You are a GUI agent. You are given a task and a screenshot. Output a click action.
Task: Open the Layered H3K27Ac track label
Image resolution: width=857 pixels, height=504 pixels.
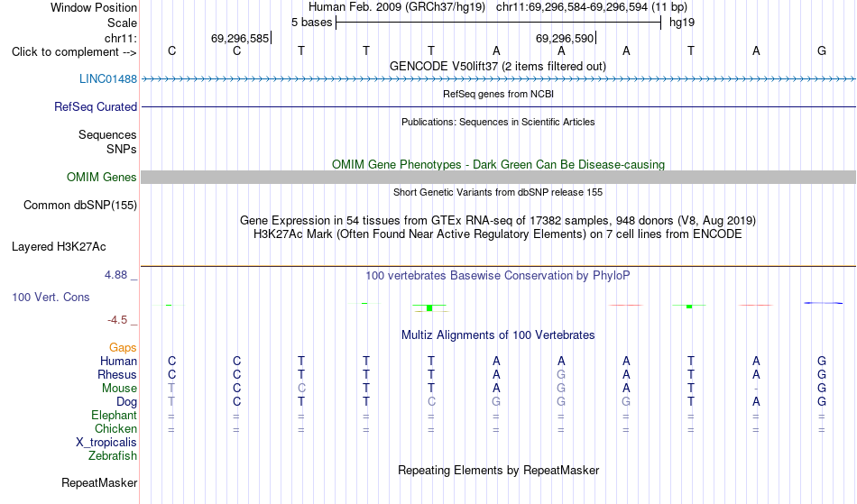click(x=59, y=247)
